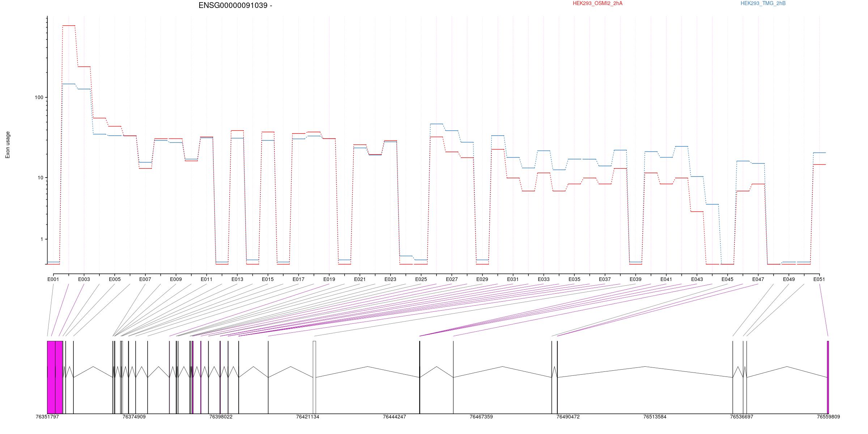Click the y-axis tick label 1

point(42,239)
